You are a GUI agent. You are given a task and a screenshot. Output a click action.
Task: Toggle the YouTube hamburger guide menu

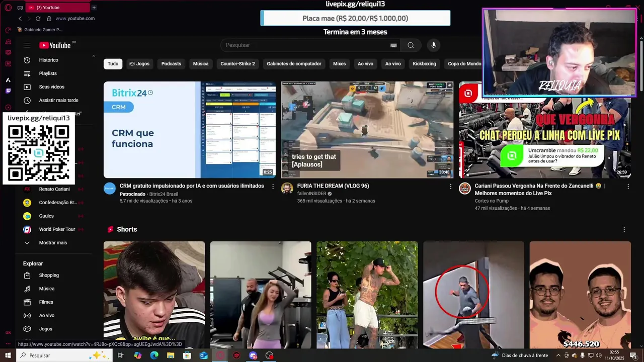(27, 45)
